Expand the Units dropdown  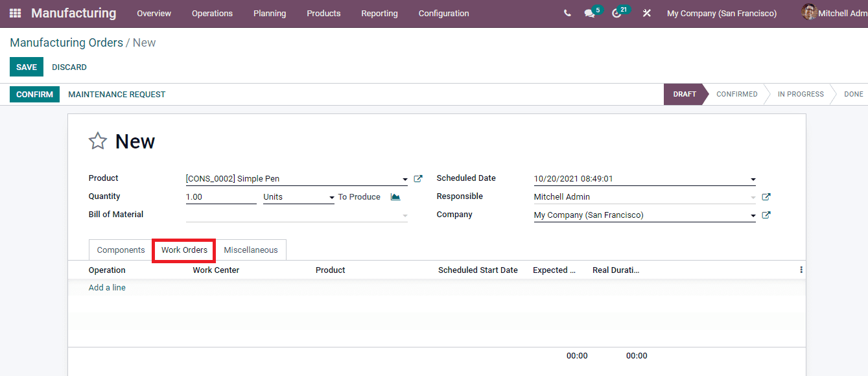point(331,196)
